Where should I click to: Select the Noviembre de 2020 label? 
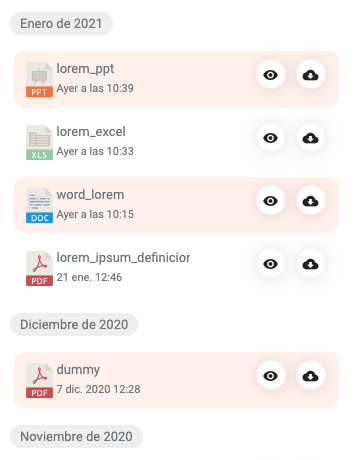(76, 437)
